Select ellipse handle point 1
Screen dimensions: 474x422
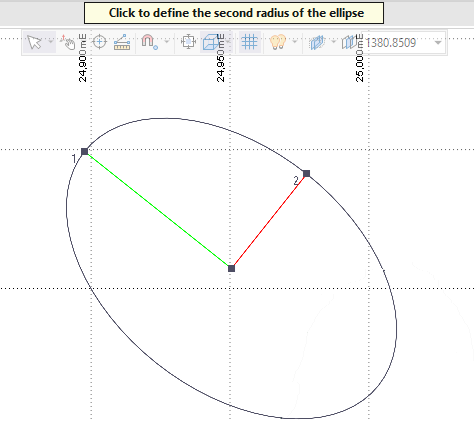pyautogui.click(x=85, y=151)
